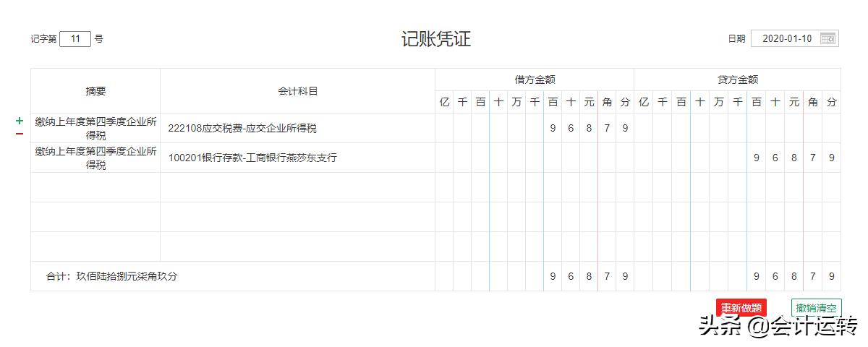868x347 pixels.
Task: Select account cell 100201银行存款-工商银行燕莎东支行
Action: click(x=297, y=158)
